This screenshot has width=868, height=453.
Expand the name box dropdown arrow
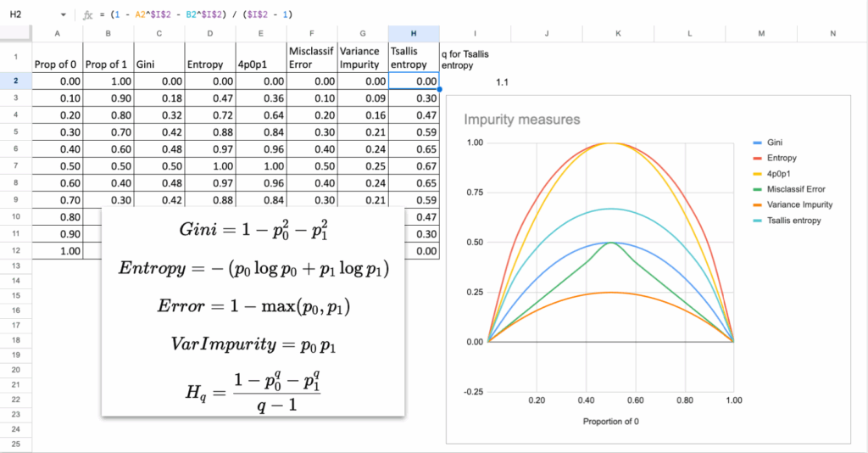[x=64, y=15]
